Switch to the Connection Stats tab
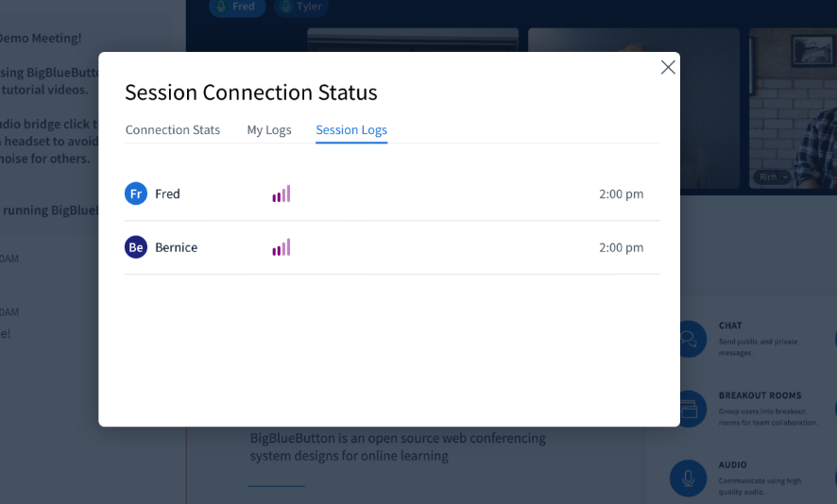Image resolution: width=837 pixels, height=504 pixels. (x=173, y=130)
